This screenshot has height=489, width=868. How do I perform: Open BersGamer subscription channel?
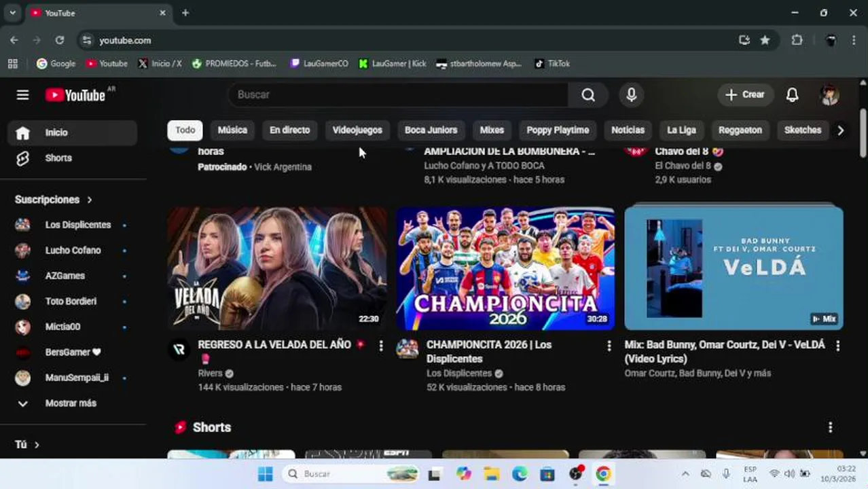click(x=73, y=352)
